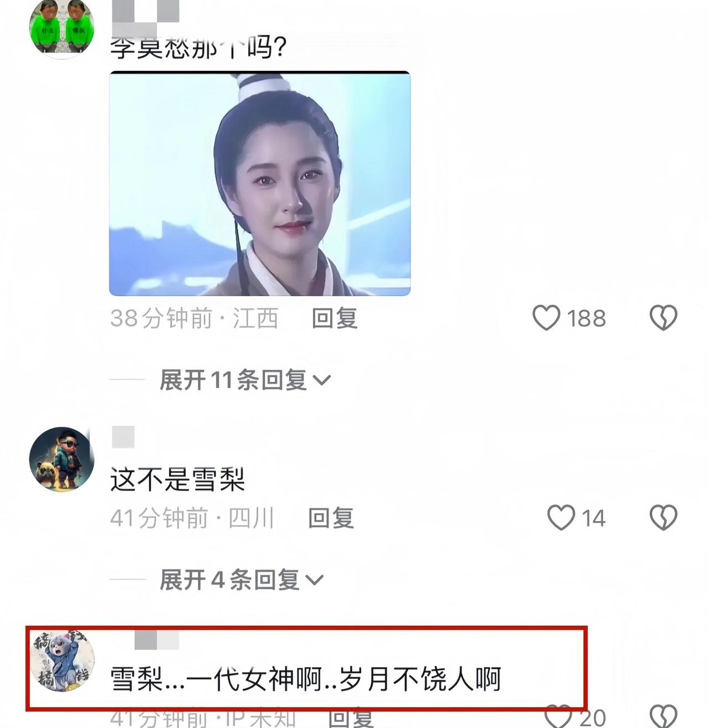Open the sunglasses boy with dog avatar

61,459
